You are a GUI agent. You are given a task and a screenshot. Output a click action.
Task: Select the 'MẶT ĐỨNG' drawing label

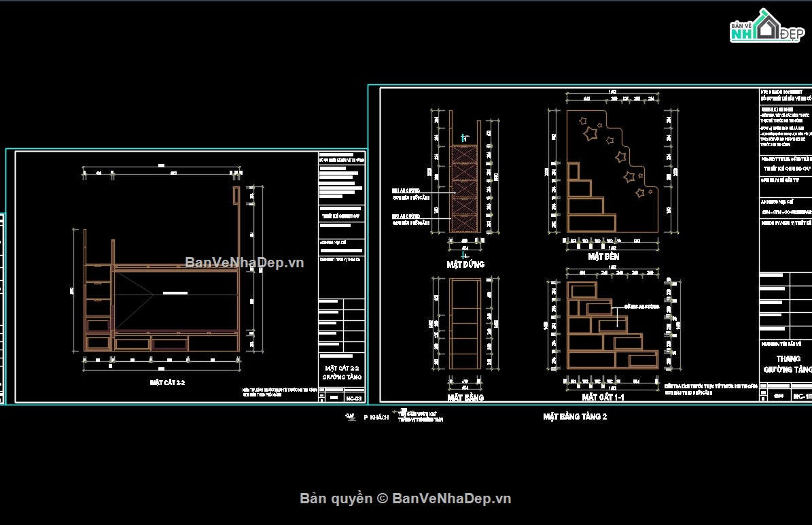point(465,265)
